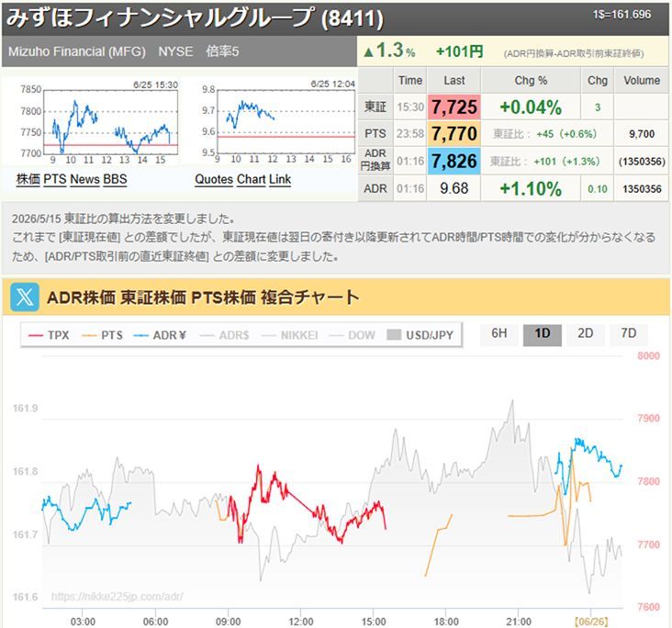This screenshot has width=672, height=628.
Task: Click the ADR intraday mini chart thumbnail
Action: click(278, 123)
